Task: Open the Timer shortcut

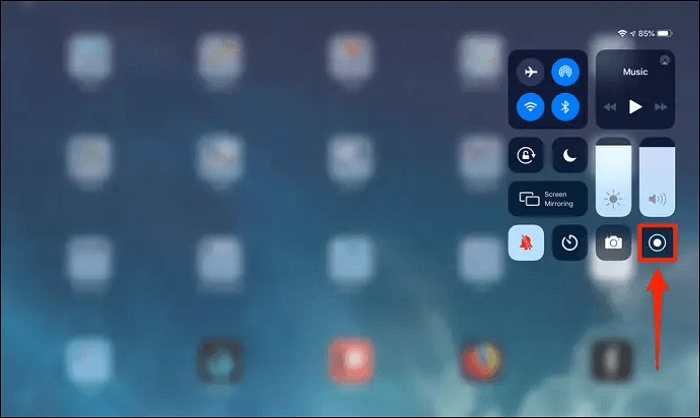Action: (x=570, y=242)
